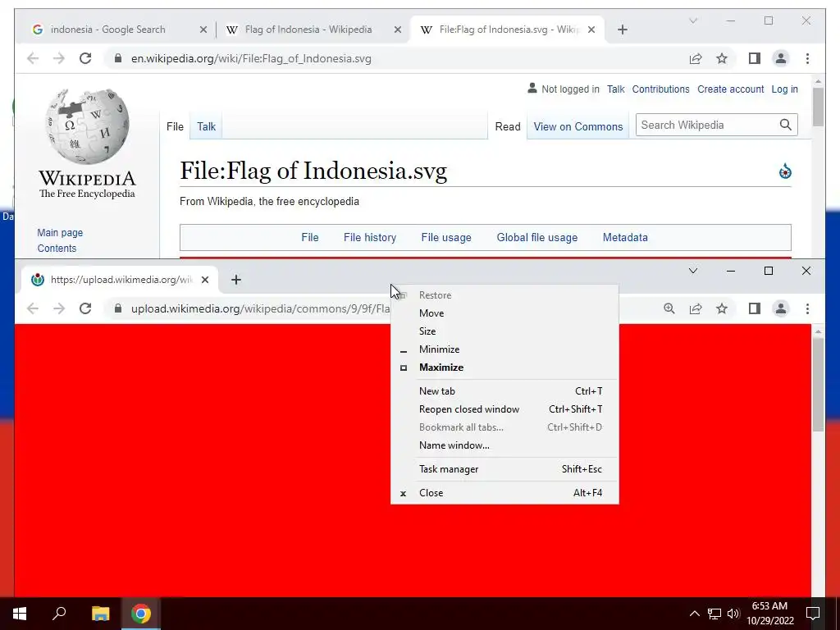
Task: Click the Wikipedia globe logo
Action: pyautogui.click(x=87, y=126)
